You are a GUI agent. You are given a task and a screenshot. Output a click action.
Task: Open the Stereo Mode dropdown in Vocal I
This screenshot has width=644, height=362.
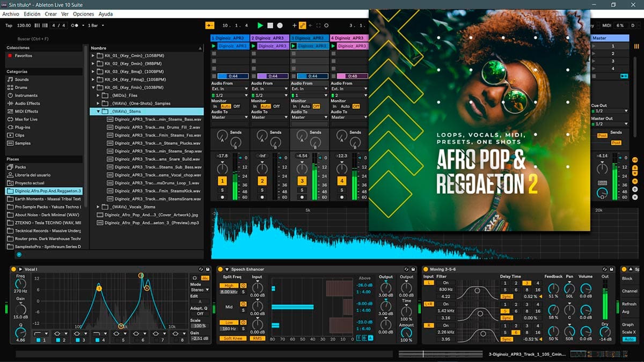(x=200, y=290)
